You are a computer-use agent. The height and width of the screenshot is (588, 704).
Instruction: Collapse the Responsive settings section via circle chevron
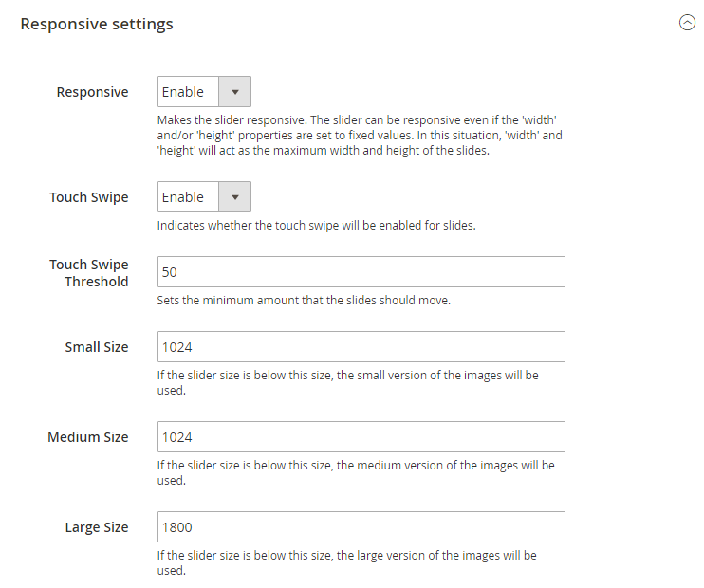tap(687, 23)
